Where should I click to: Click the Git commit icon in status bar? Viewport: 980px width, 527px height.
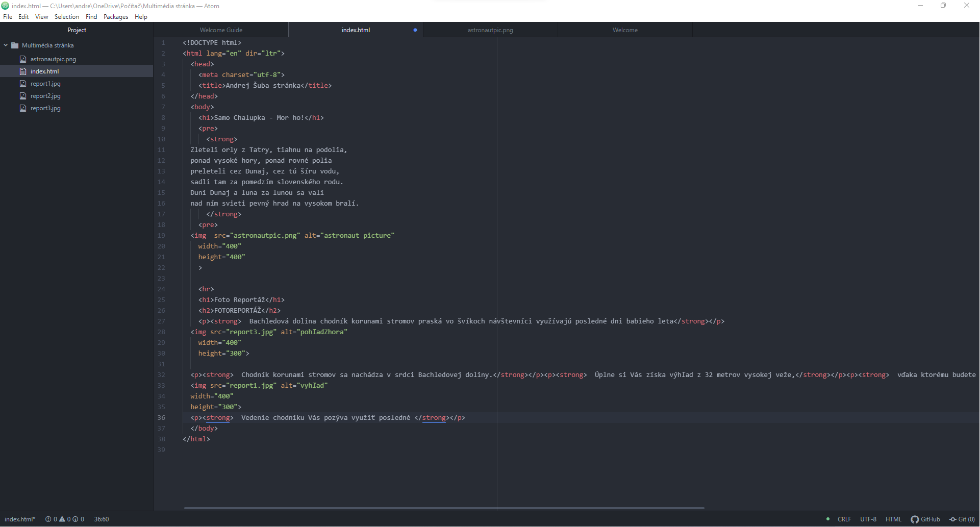point(952,519)
